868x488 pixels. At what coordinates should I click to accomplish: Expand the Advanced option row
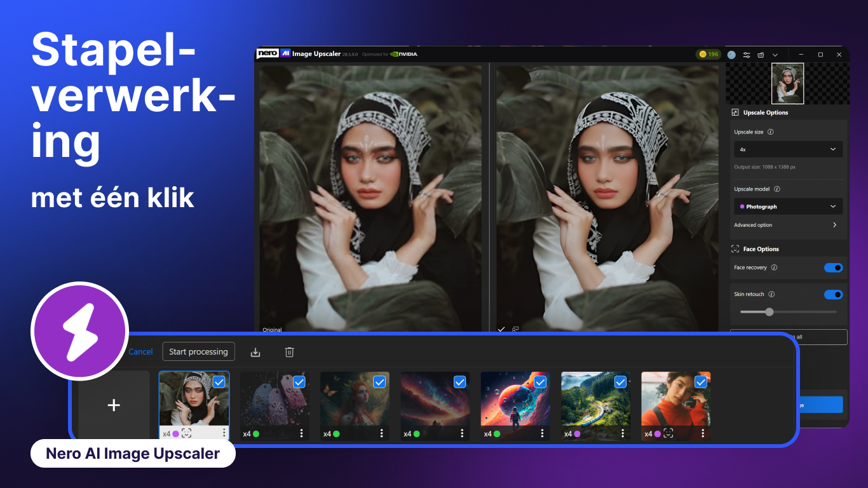[x=786, y=225]
